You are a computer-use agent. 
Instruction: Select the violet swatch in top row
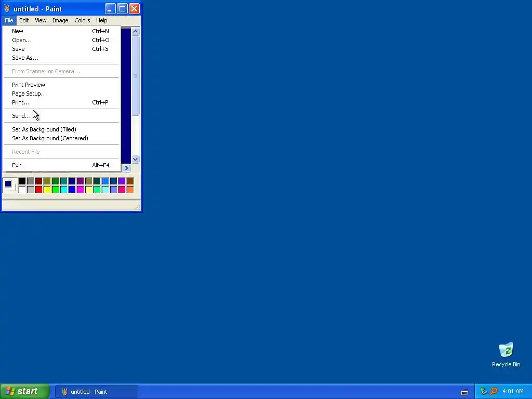(x=122, y=181)
